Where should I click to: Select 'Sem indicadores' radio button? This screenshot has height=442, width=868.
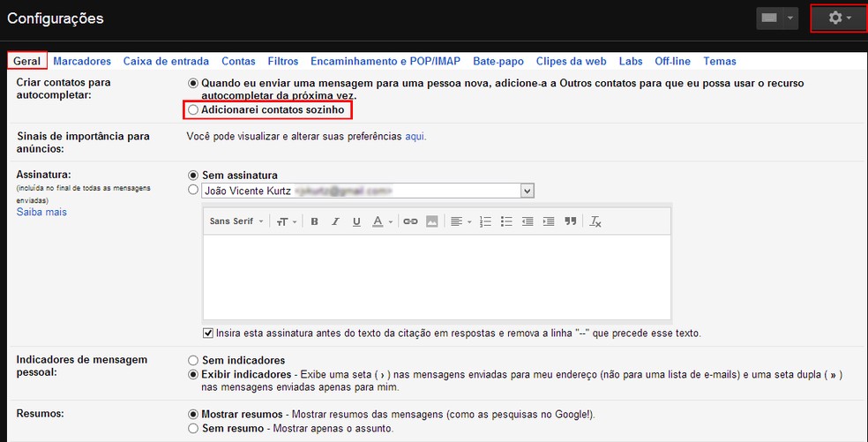coord(192,361)
